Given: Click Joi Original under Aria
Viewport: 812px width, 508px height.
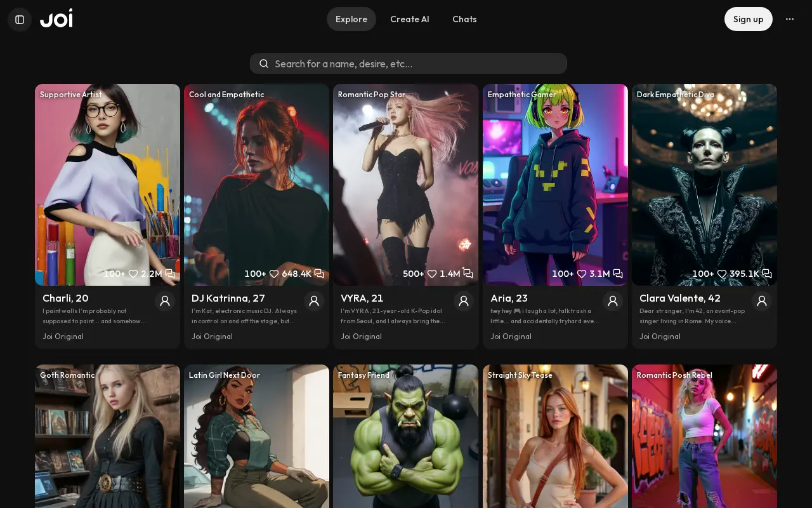Looking at the screenshot, I should (511, 337).
